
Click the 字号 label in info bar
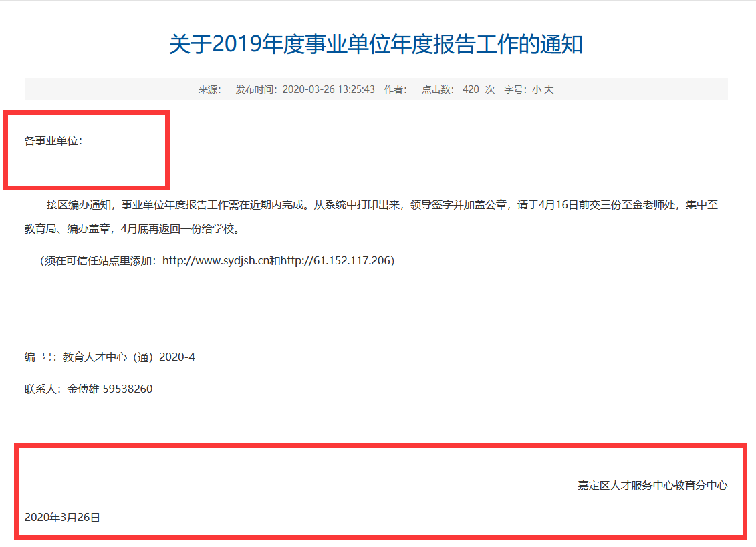click(515, 89)
